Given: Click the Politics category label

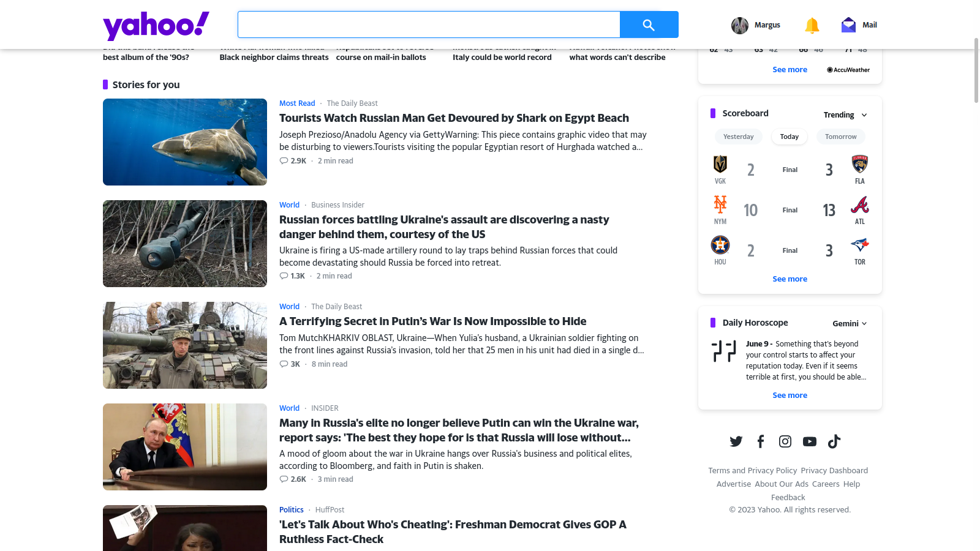Looking at the screenshot, I should [x=292, y=510].
